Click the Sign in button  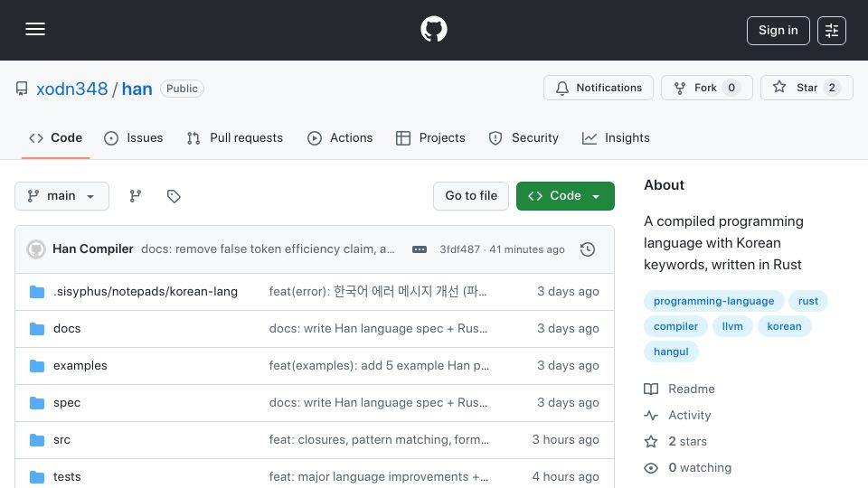tap(778, 31)
